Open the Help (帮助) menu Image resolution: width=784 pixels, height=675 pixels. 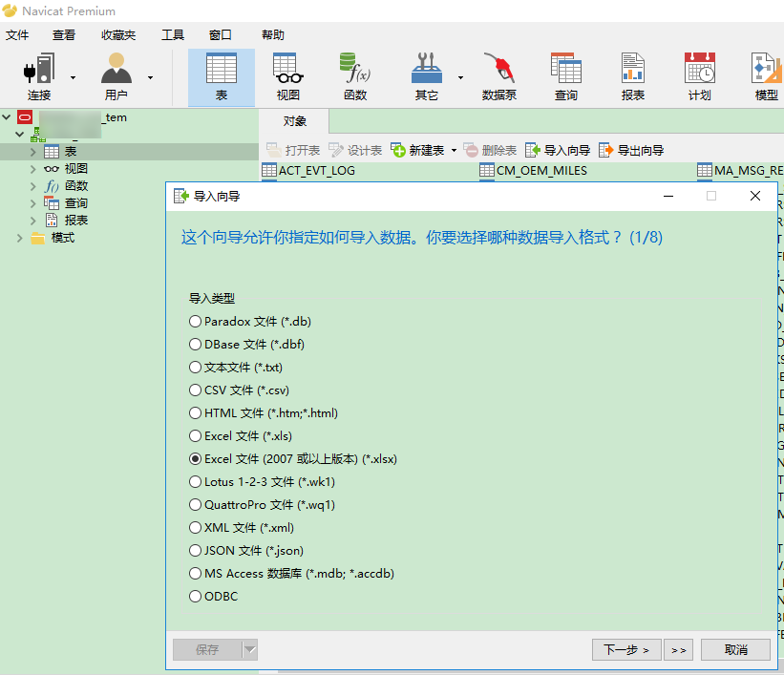point(273,35)
